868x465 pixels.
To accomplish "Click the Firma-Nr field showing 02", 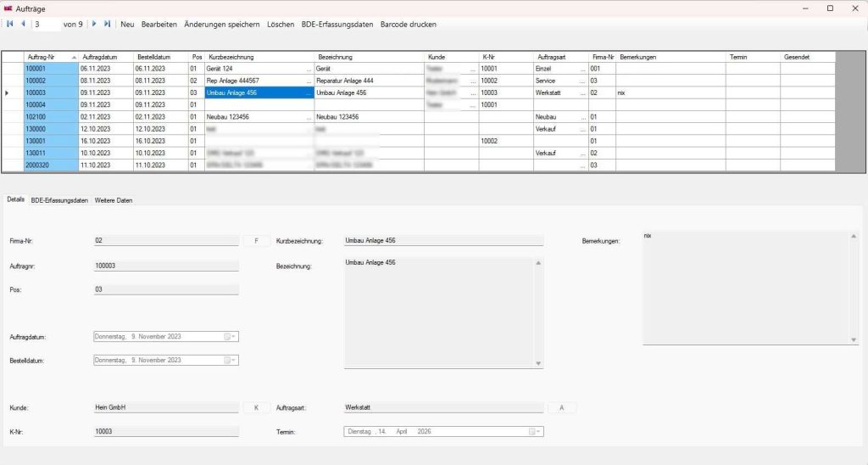I will pyautogui.click(x=166, y=240).
